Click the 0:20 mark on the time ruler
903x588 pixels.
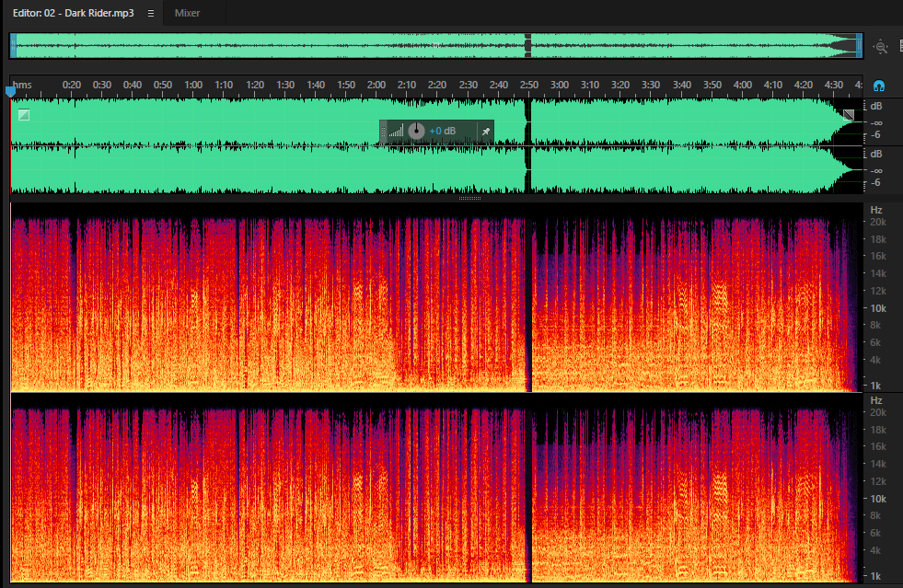pyautogui.click(x=72, y=85)
